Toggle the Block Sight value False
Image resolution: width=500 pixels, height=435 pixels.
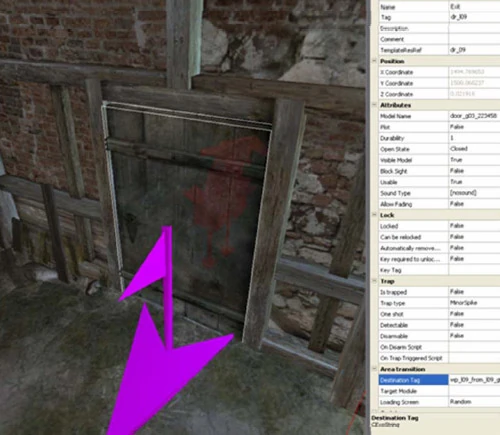pyautogui.click(x=474, y=171)
